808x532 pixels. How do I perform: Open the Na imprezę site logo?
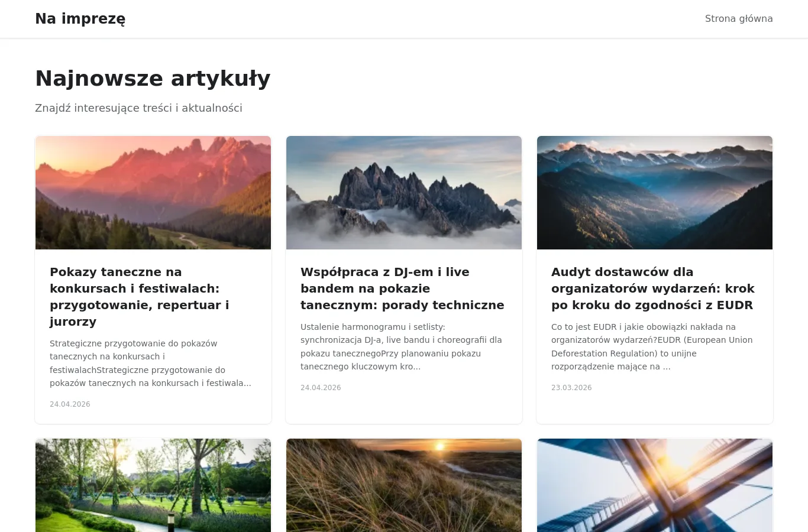(x=80, y=19)
